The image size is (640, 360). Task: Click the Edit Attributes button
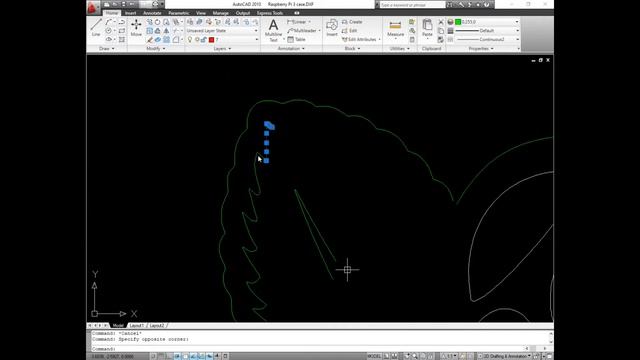click(x=361, y=40)
